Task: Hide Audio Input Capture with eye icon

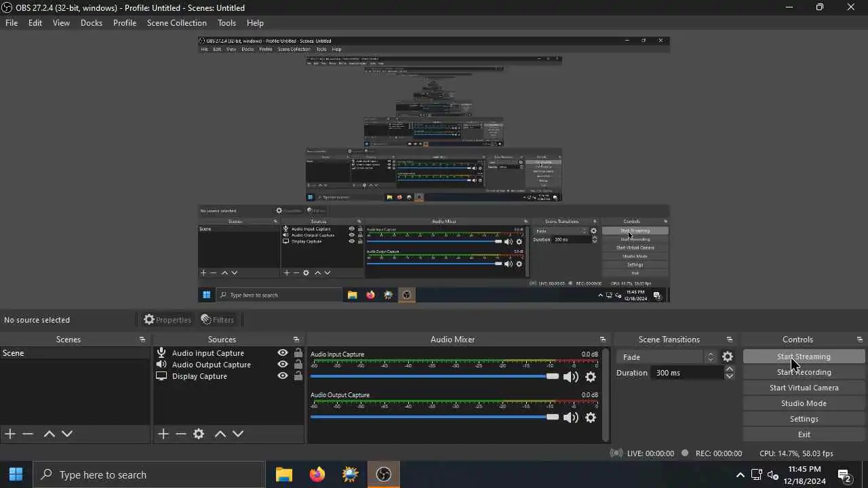Action: [283, 353]
